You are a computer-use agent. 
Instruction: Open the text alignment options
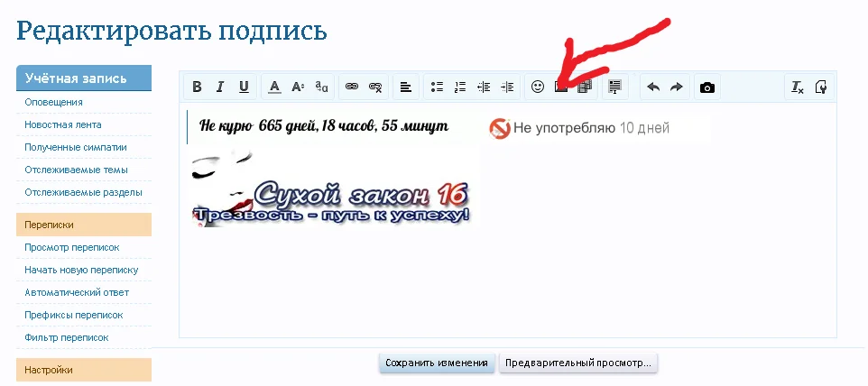(x=406, y=87)
